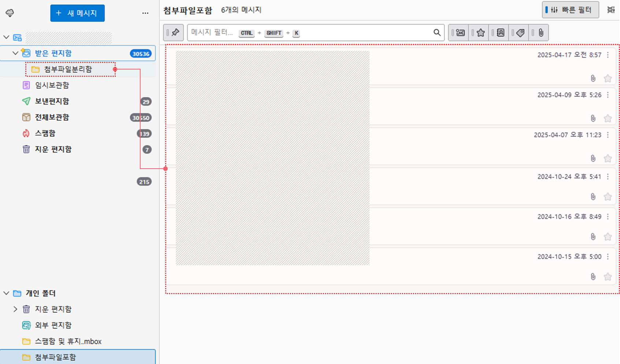Open folder pane options ellipsis menu

click(145, 13)
